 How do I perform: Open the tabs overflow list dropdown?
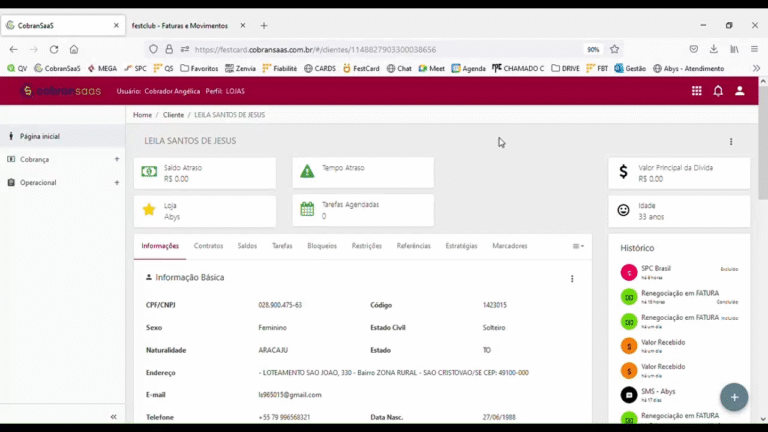point(578,246)
